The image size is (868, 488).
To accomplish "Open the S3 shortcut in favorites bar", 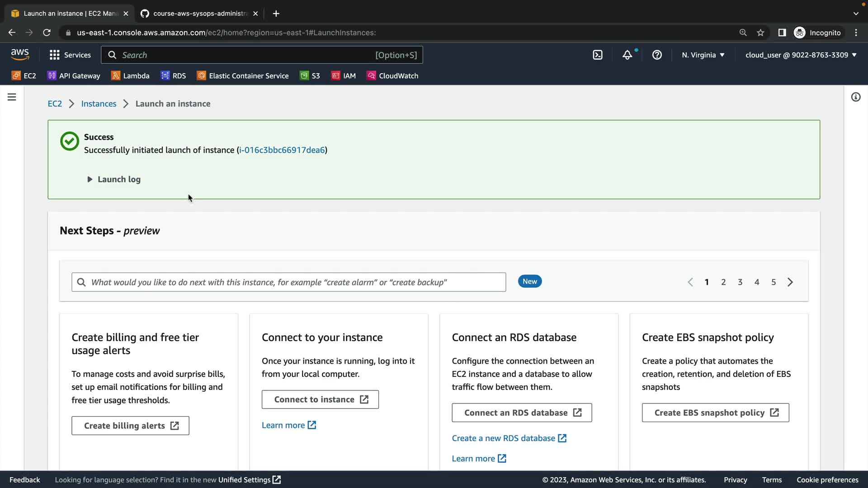I will (x=310, y=76).
